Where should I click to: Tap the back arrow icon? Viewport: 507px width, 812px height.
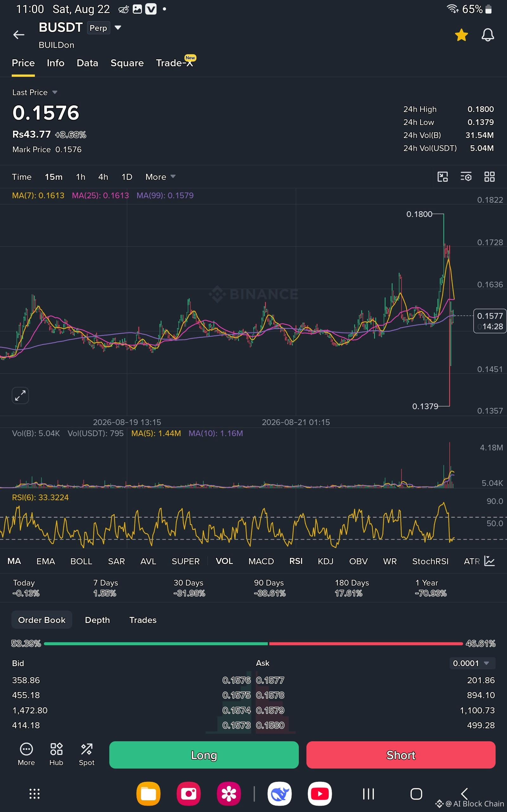(x=19, y=35)
